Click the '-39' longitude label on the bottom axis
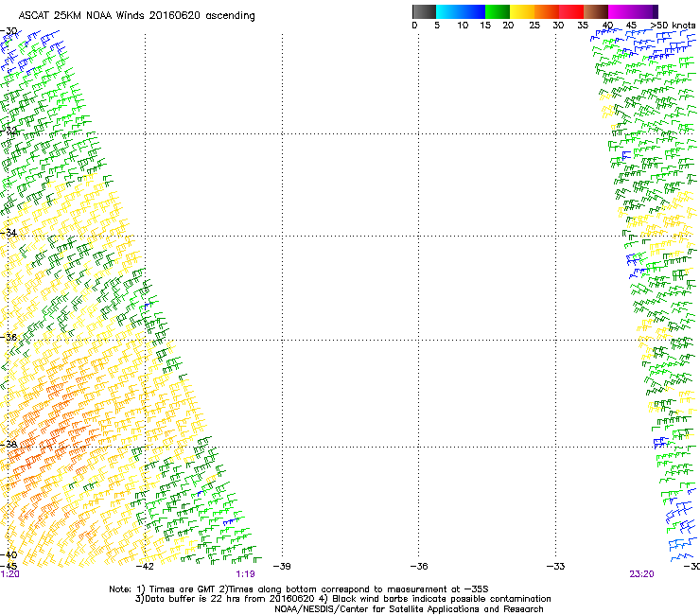Viewport: 700px width, 615px height. [x=282, y=566]
